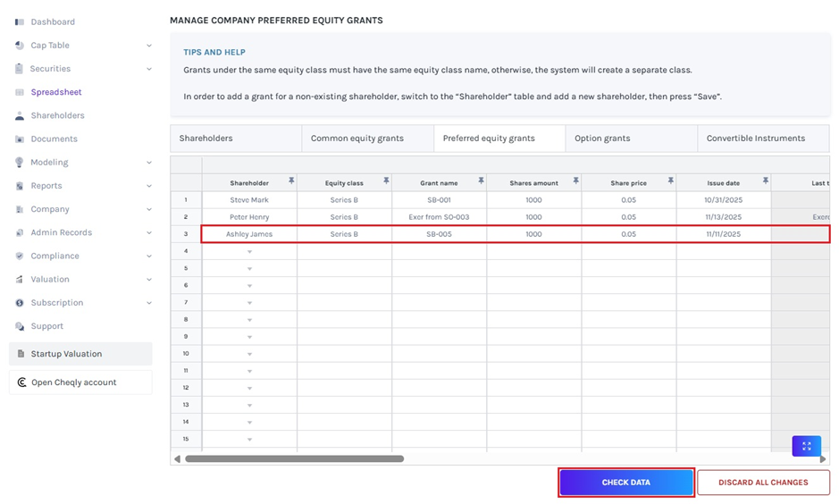Viewport: 839px width, 504px height.
Task: Click the Dashboard icon in sidebar
Action: (20, 21)
